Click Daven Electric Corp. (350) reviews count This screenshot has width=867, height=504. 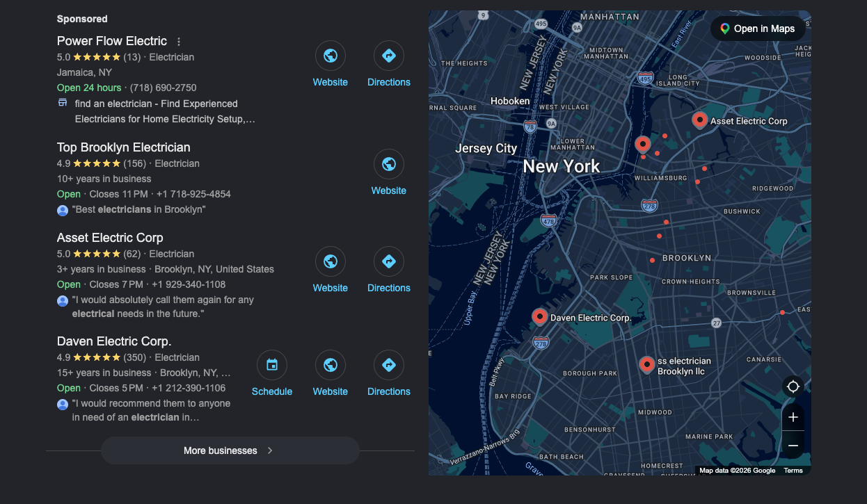[x=135, y=357]
